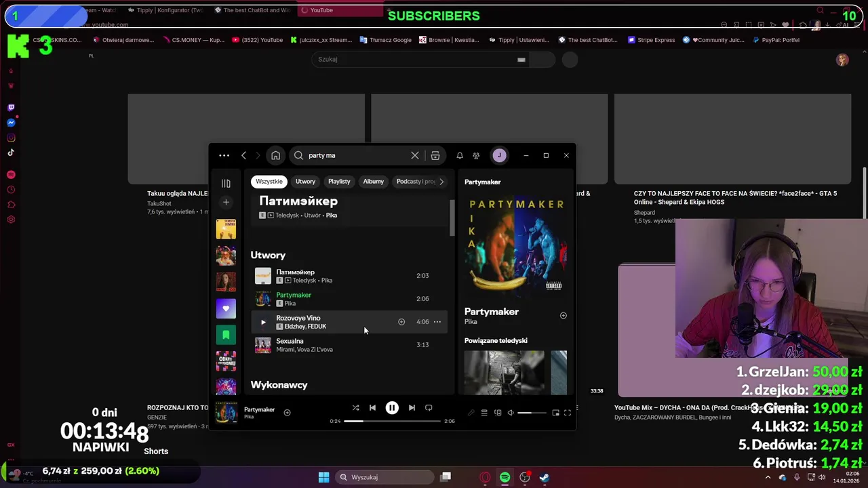This screenshot has width=868, height=488.
Task: Seek within the song progress bar
Action: point(392,421)
